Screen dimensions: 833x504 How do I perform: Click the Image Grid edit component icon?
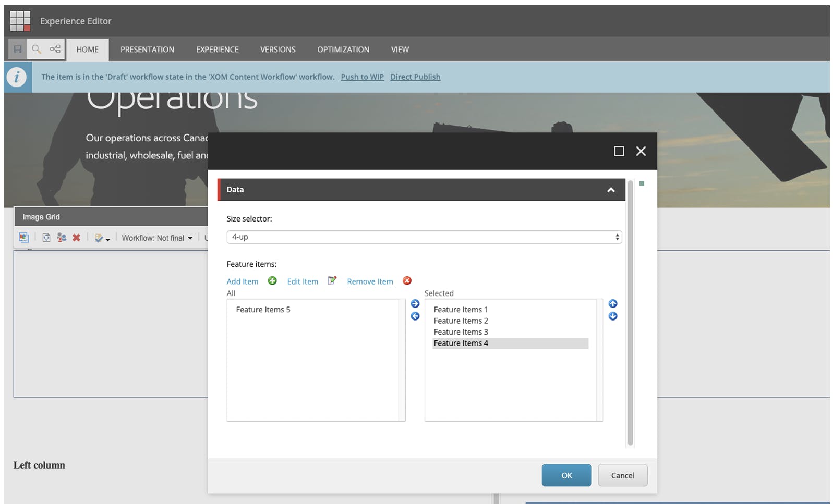(x=24, y=238)
